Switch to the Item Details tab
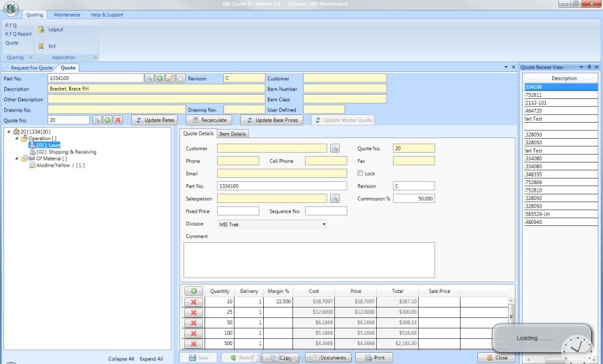 pyautogui.click(x=232, y=133)
